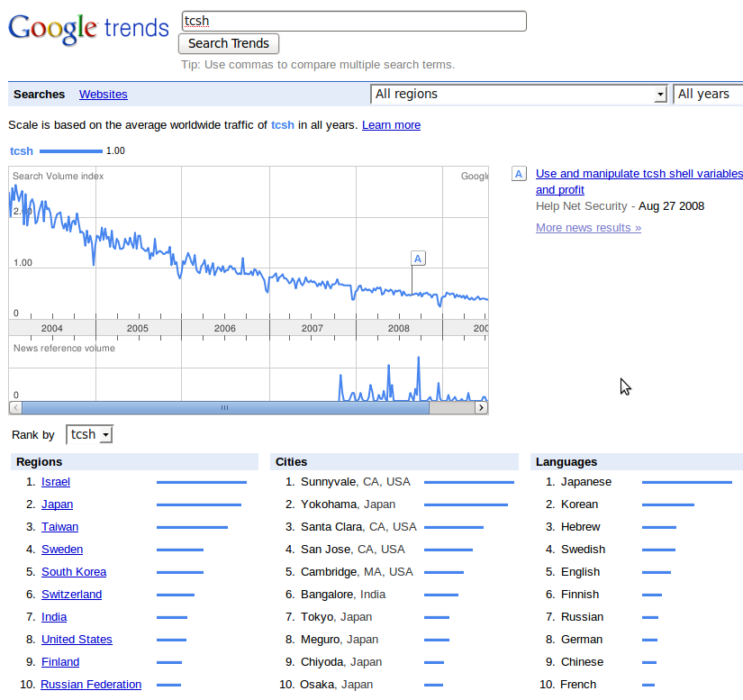Image resolution: width=743 pixels, height=700 pixels.
Task: Open the India region link
Action: tap(54, 617)
